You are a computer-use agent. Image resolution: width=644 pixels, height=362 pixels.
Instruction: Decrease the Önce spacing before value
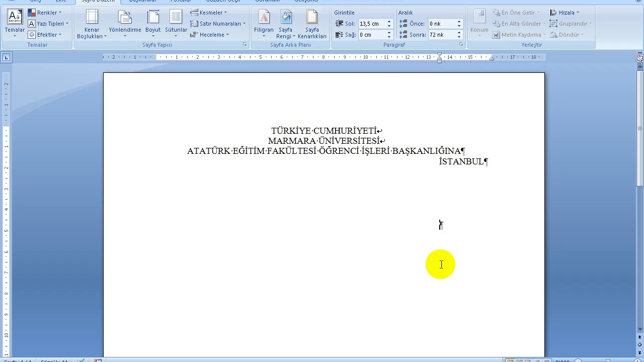pos(459,26)
